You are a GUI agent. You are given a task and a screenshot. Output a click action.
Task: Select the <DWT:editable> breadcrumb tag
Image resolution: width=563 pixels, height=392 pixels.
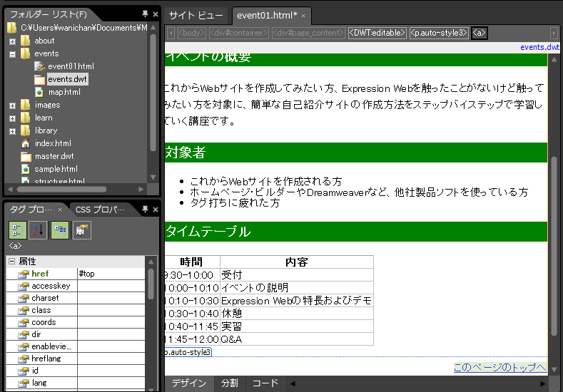[377, 33]
